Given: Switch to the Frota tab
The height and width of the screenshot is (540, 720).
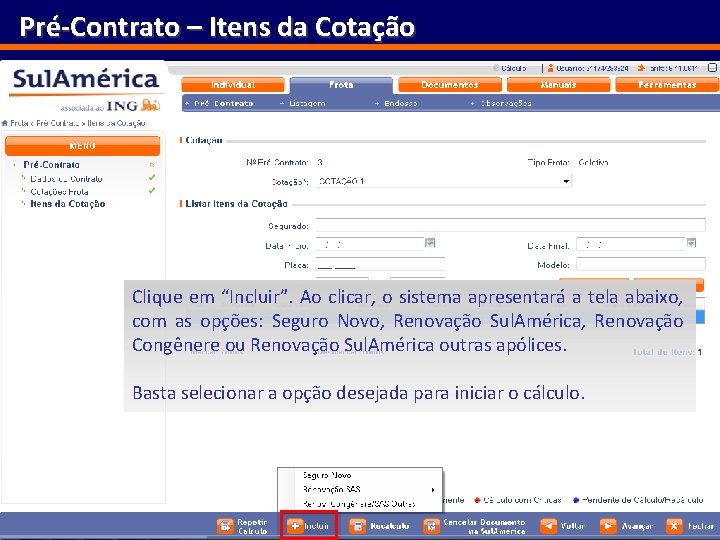Looking at the screenshot, I should click(341, 85).
